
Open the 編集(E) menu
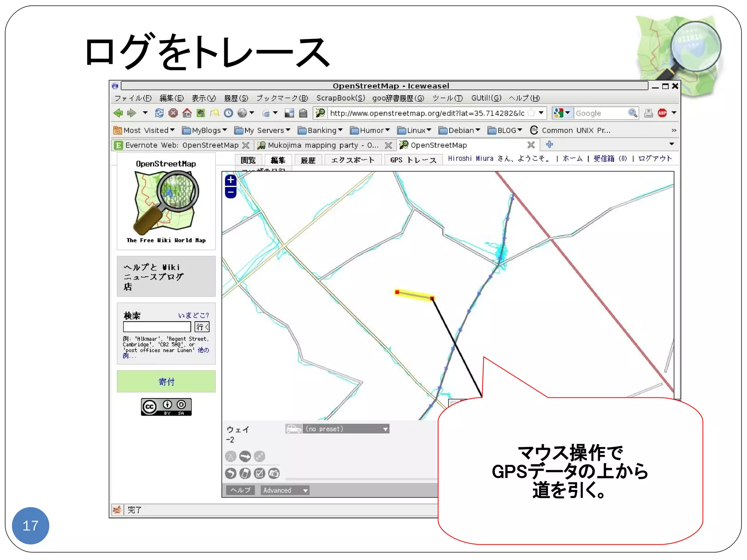(172, 98)
